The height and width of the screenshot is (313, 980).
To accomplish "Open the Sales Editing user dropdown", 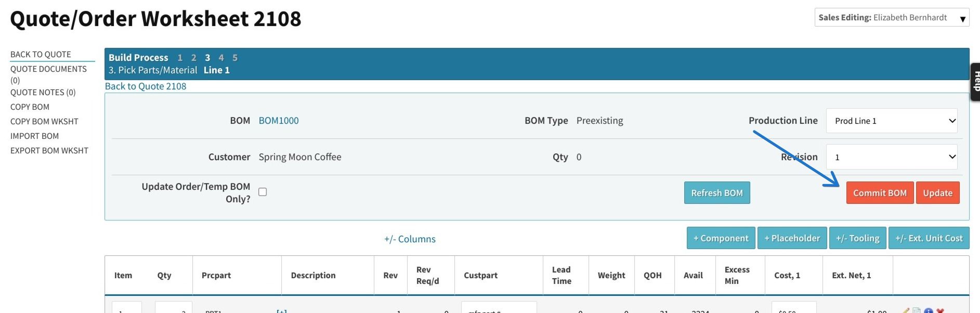I will click(x=892, y=18).
